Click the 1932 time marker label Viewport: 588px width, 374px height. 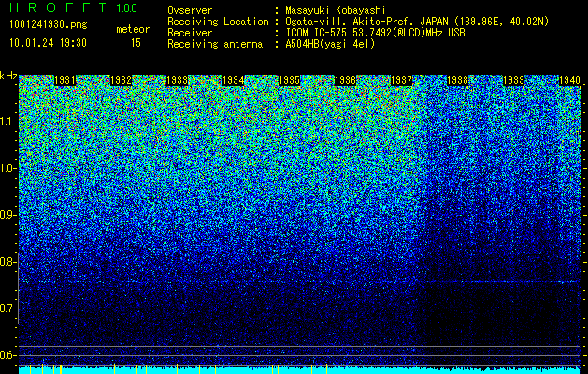coord(122,80)
